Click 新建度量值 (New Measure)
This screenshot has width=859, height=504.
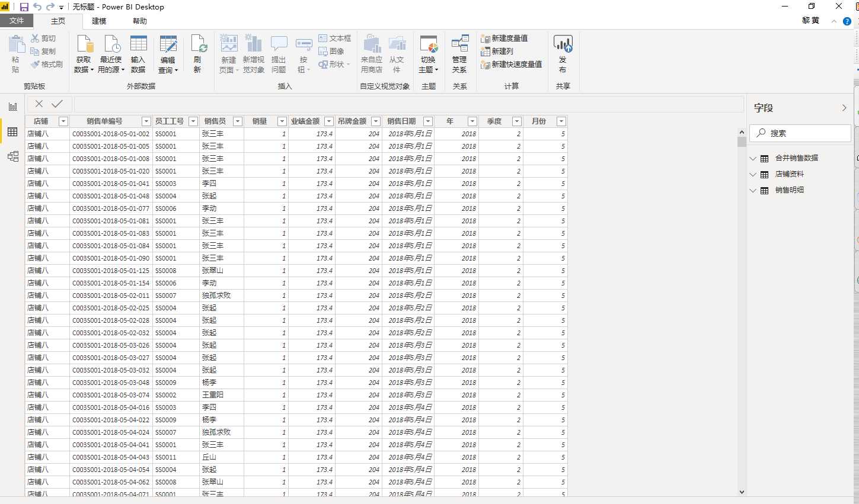504,38
